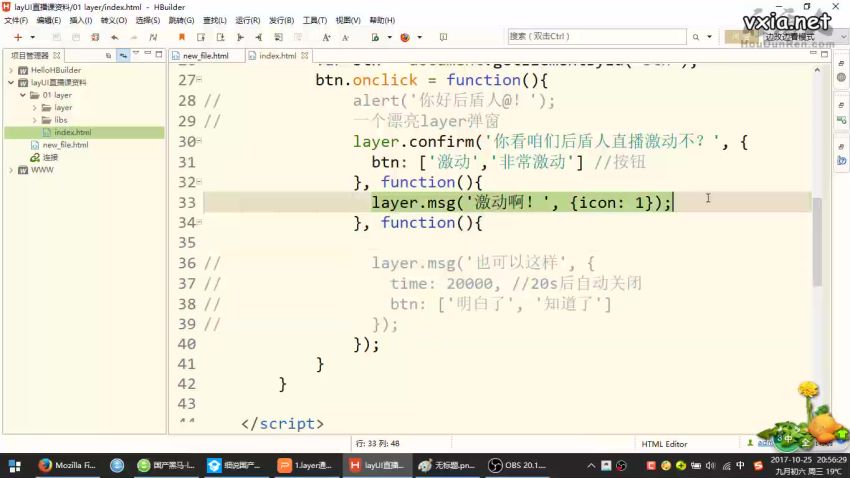This screenshot has height=478, width=850.
Task: Switch to OBS 20.1 taskbar app
Action: click(x=517, y=465)
